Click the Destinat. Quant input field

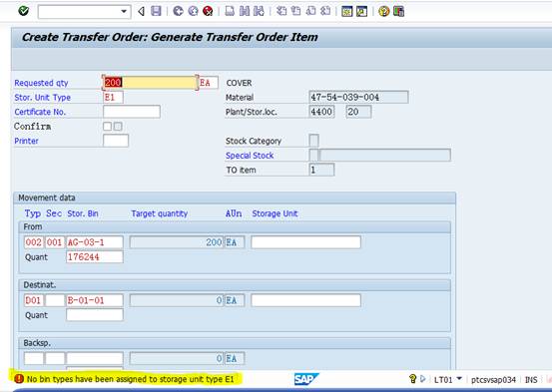pos(95,315)
